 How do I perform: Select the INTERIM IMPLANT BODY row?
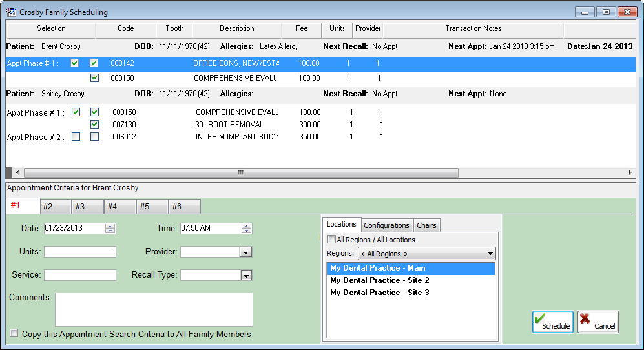[321, 137]
